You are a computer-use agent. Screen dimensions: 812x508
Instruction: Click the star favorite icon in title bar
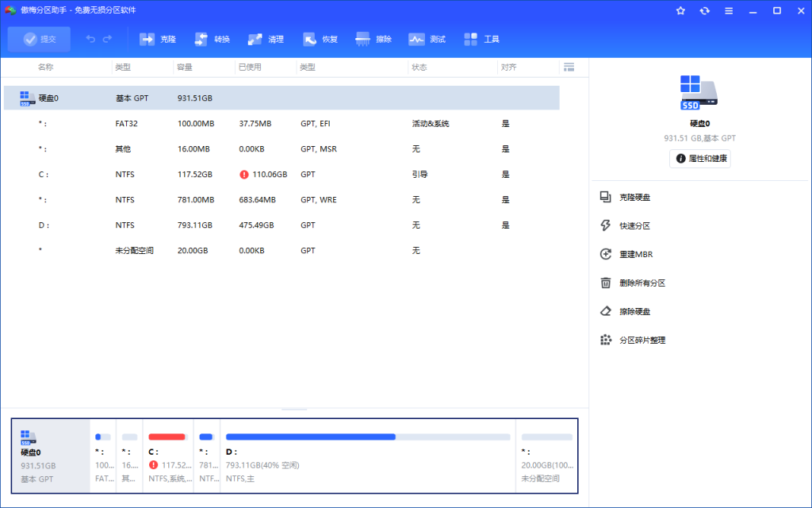(x=680, y=10)
